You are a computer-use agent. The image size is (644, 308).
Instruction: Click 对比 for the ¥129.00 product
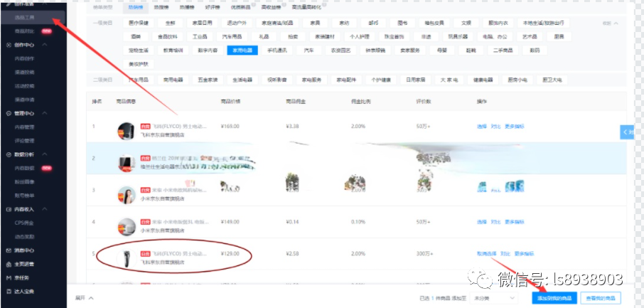pyautogui.click(x=505, y=254)
